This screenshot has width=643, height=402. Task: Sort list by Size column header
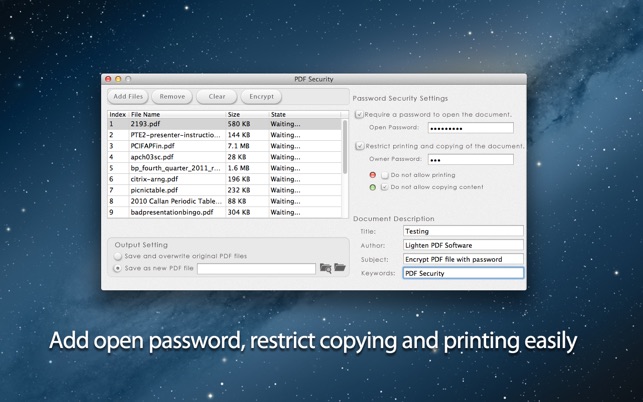click(247, 115)
